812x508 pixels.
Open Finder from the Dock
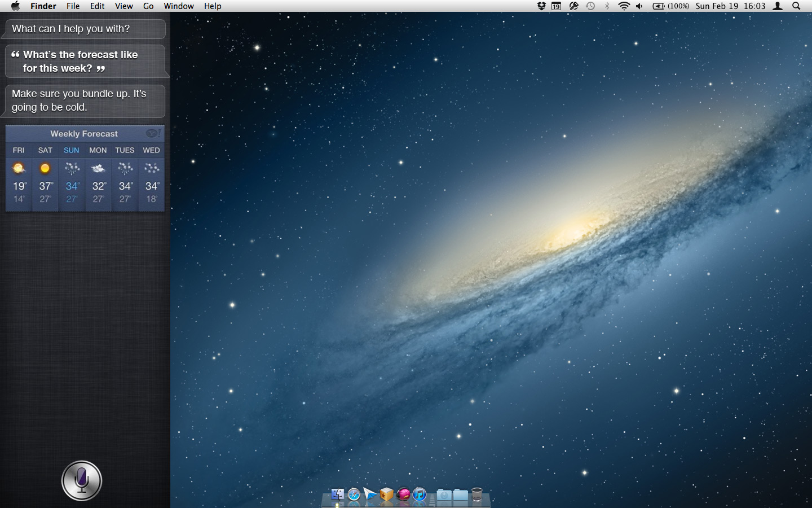tap(337, 494)
